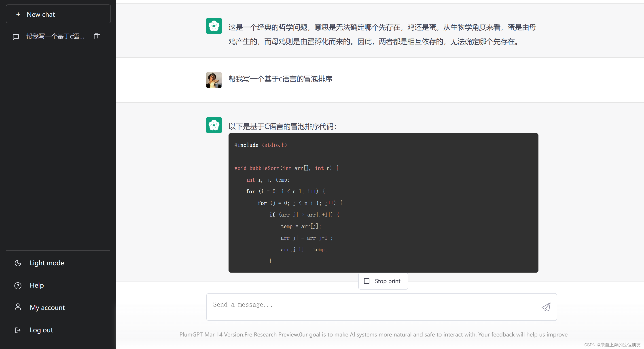
Task: Click the My account label link
Action: pos(47,307)
